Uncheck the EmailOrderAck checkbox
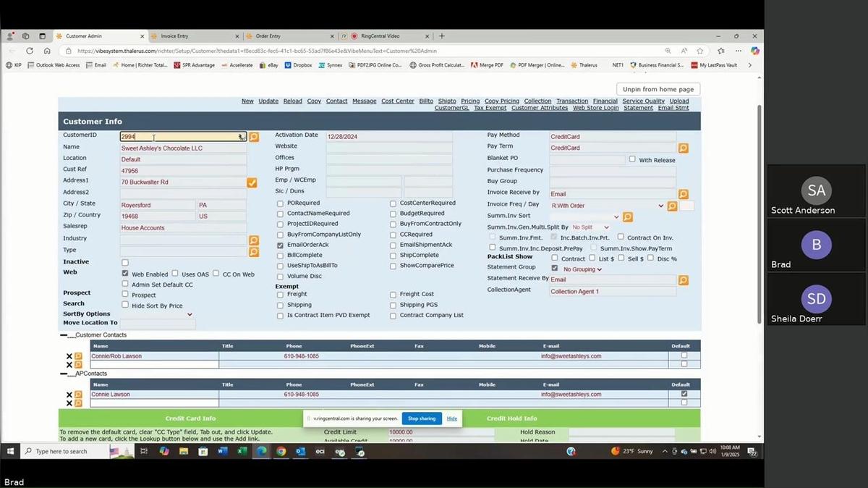This screenshot has height=488, width=868. click(x=280, y=245)
